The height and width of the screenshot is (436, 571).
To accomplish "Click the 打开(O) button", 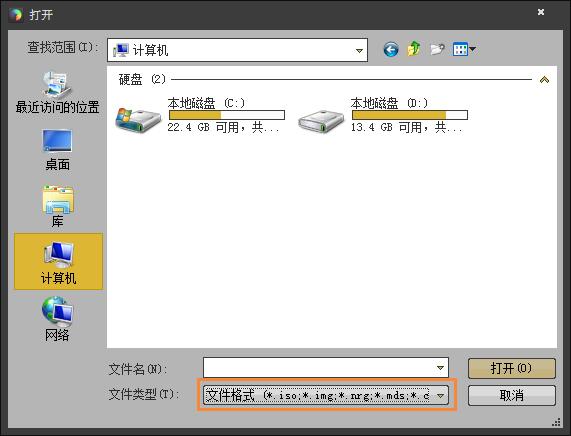I will click(512, 368).
